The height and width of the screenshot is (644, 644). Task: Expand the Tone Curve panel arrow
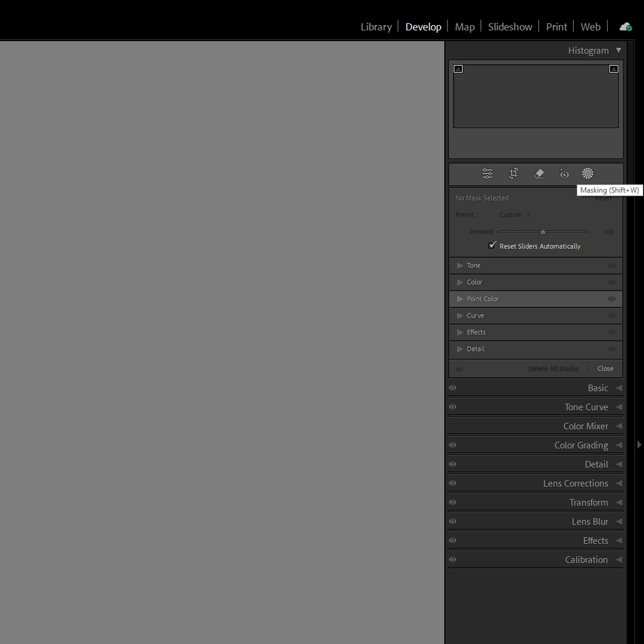[620, 407]
